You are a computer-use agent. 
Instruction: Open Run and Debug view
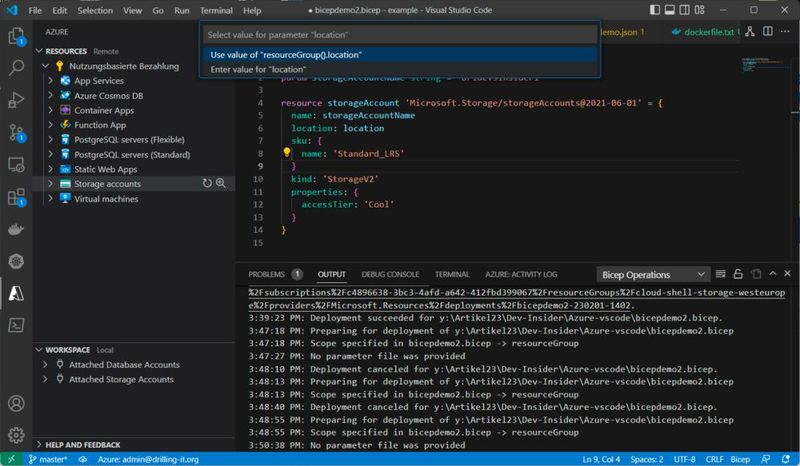16,100
